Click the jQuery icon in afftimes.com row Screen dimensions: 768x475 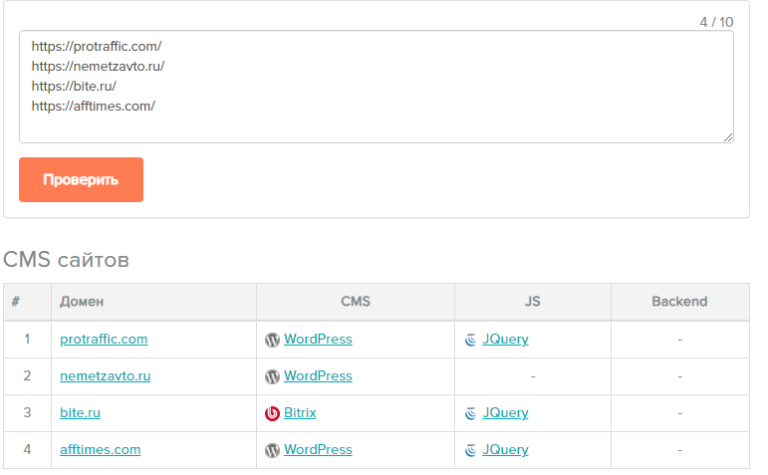click(471, 451)
